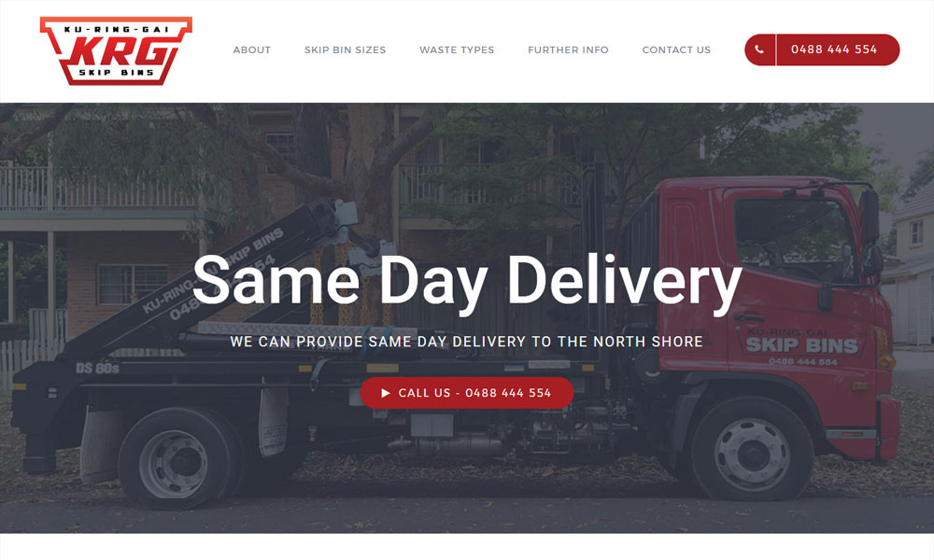The image size is (934, 560).
Task: Open the About menu item
Action: pos(251,50)
